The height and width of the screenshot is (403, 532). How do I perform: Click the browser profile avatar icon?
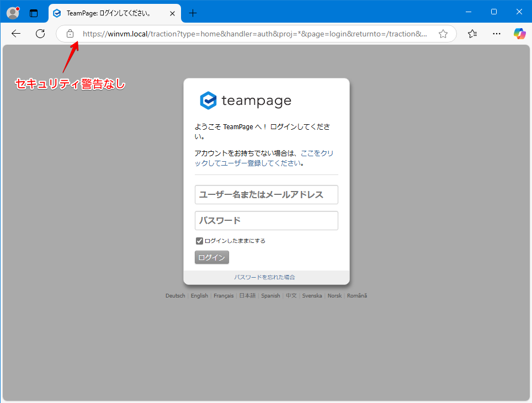point(13,13)
